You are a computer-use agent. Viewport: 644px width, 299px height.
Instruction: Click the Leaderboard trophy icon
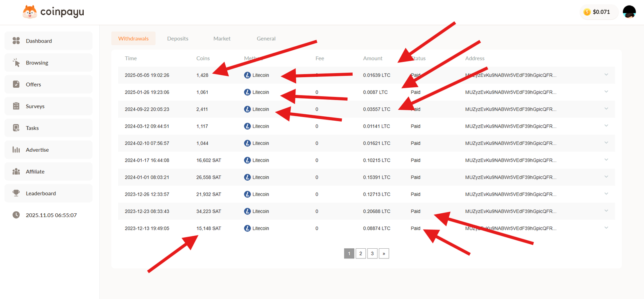point(16,193)
